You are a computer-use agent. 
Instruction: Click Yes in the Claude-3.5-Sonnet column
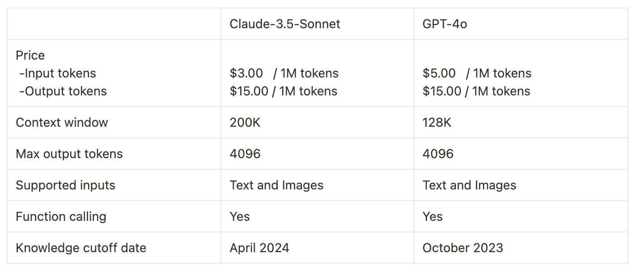click(240, 217)
